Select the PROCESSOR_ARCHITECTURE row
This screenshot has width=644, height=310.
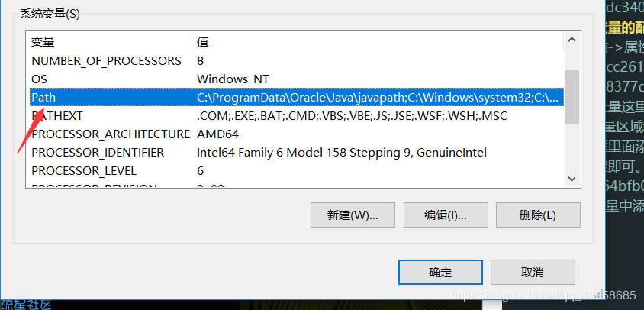(x=297, y=134)
